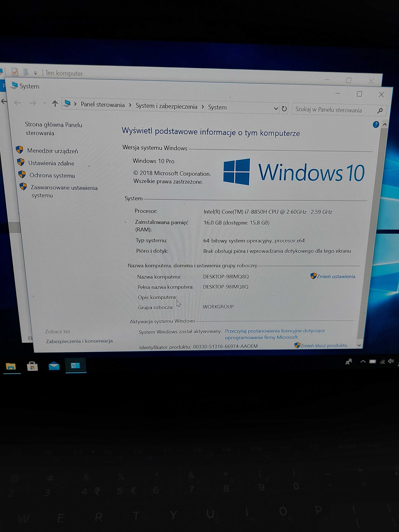Screen dimensions: 399x532
Task: Click the scrollbar up arrow
Action: [385, 125]
